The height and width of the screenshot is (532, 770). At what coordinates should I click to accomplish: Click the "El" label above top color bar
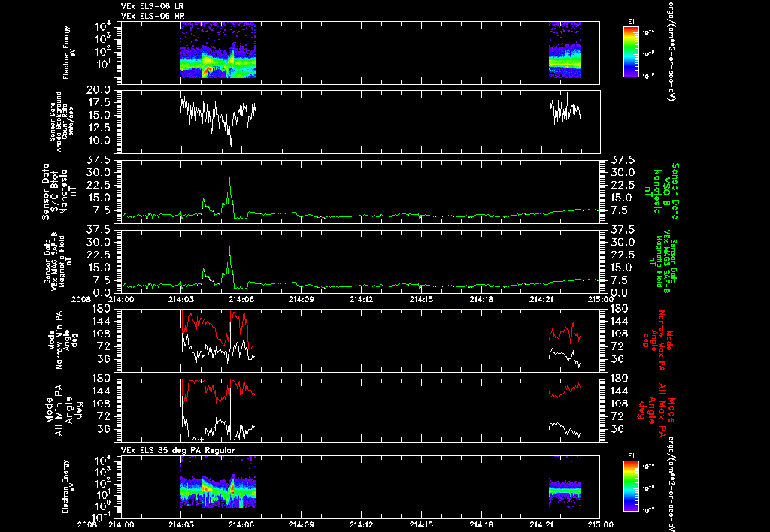631,22
